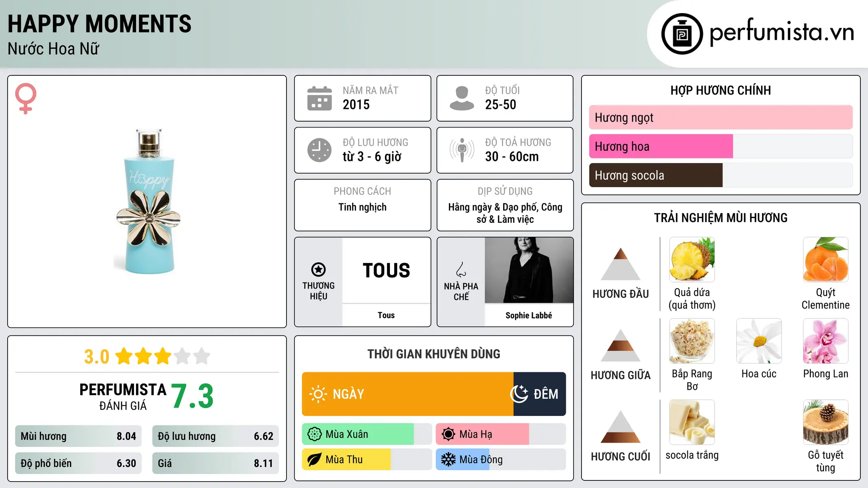Click the leaf icon for Mùa Thu

314,460
